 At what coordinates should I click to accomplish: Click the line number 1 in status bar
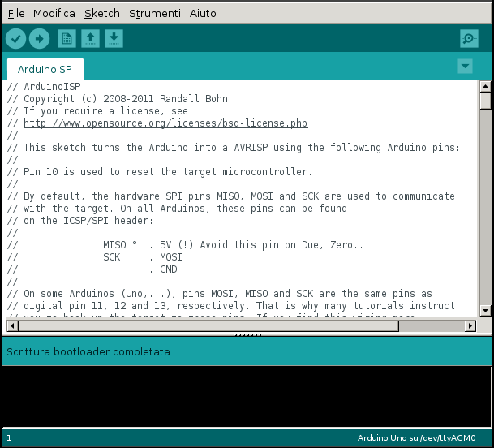[x=9, y=438]
